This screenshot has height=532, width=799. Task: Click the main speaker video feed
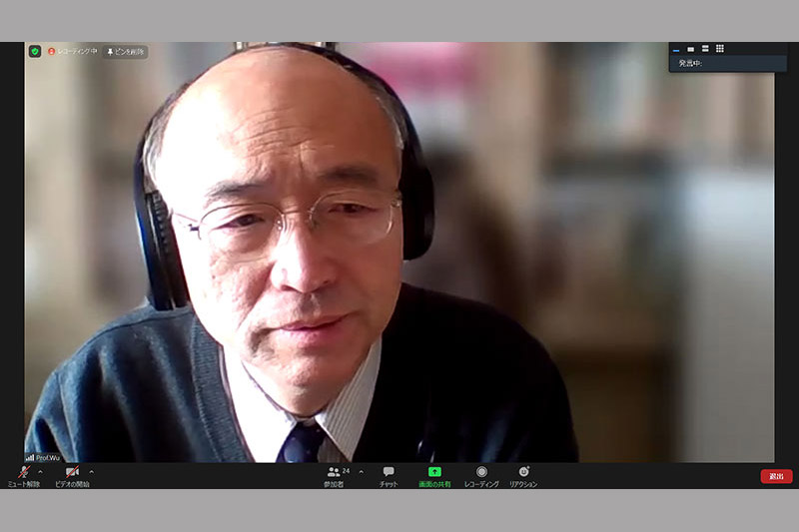click(x=399, y=252)
